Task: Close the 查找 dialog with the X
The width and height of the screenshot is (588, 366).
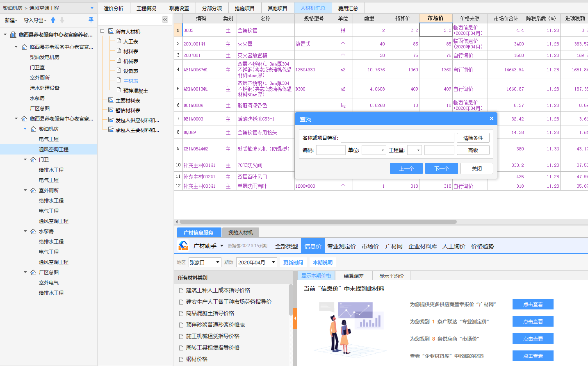Action: pos(491,119)
